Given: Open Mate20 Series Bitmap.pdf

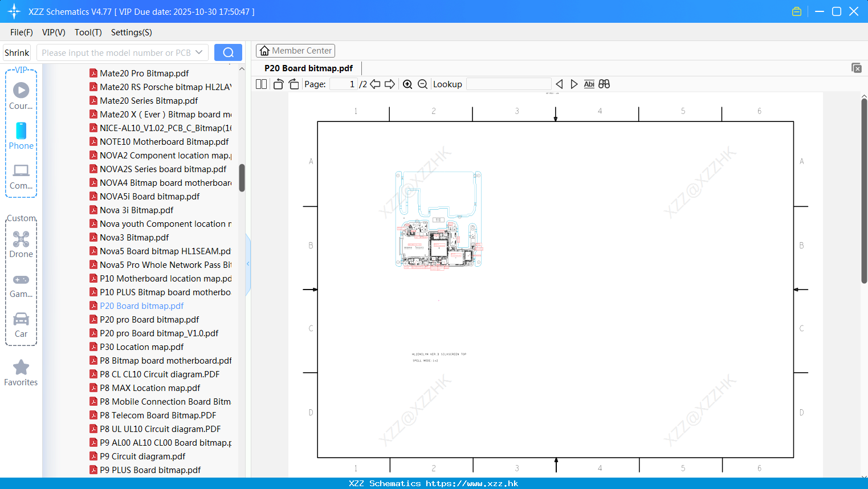Looking at the screenshot, I should [144, 100].
